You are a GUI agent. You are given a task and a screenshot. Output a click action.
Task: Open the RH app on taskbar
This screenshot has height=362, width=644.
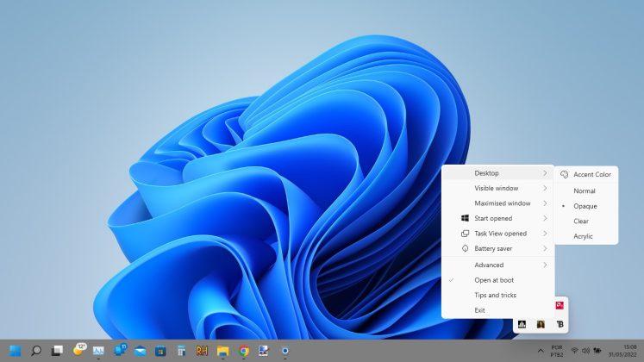pos(202,351)
